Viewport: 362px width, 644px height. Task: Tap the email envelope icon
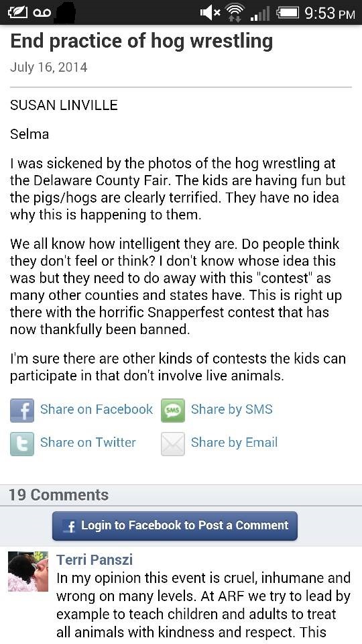[x=173, y=444]
